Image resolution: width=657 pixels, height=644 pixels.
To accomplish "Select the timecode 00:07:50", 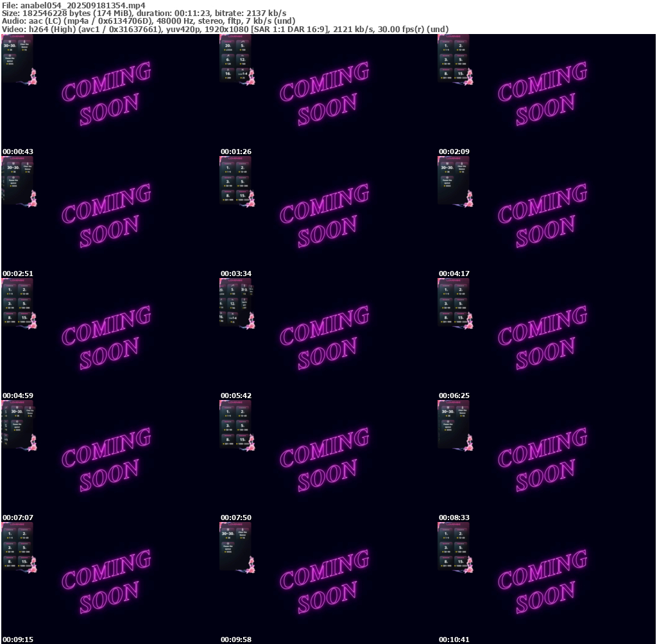I will [x=236, y=518].
